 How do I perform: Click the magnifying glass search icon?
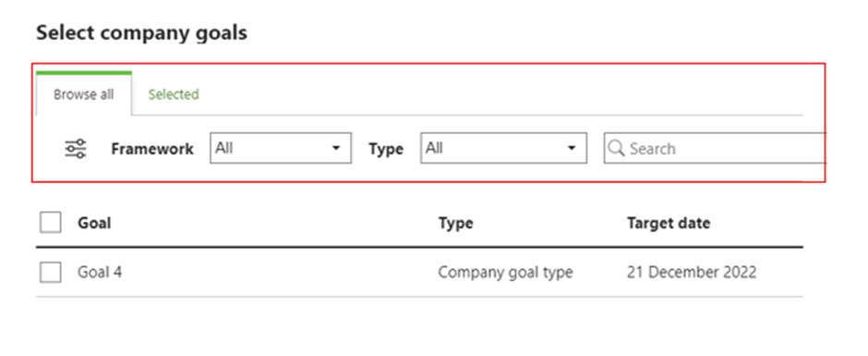pyautogui.click(x=616, y=148)
